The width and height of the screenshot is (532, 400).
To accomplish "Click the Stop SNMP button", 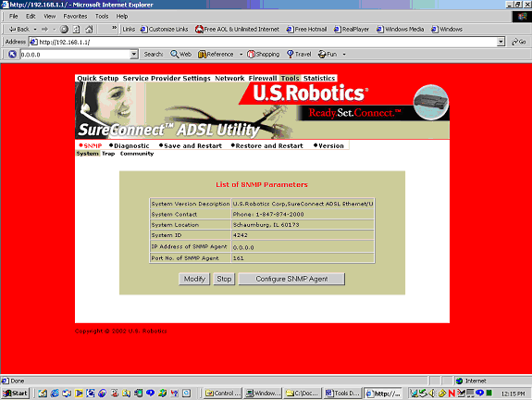I will [x=224, y=279].
